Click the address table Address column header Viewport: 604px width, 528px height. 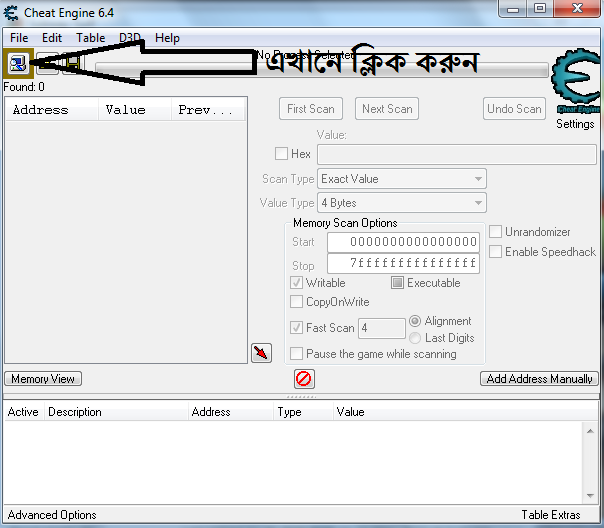tap(231, 412)
